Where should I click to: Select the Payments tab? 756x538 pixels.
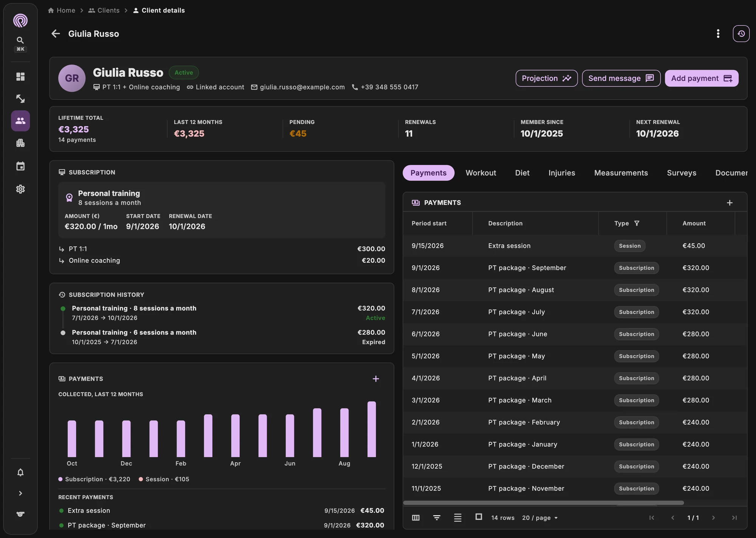pos(428,173)
